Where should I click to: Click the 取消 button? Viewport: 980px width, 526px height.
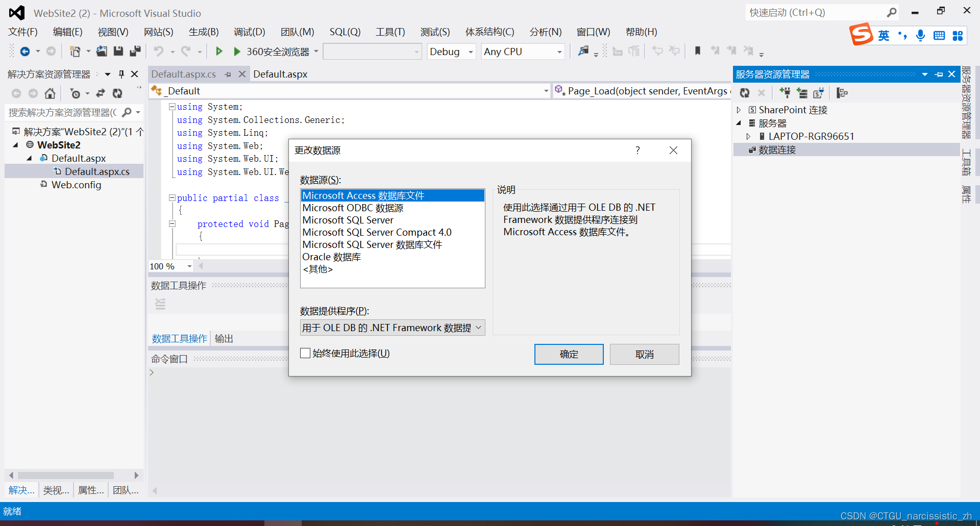click(x=644, y=354)
